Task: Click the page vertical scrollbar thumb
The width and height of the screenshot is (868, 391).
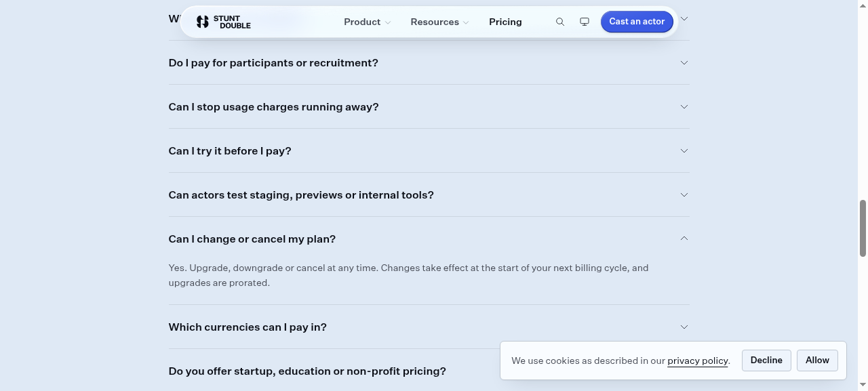Action: coord(863,228)
